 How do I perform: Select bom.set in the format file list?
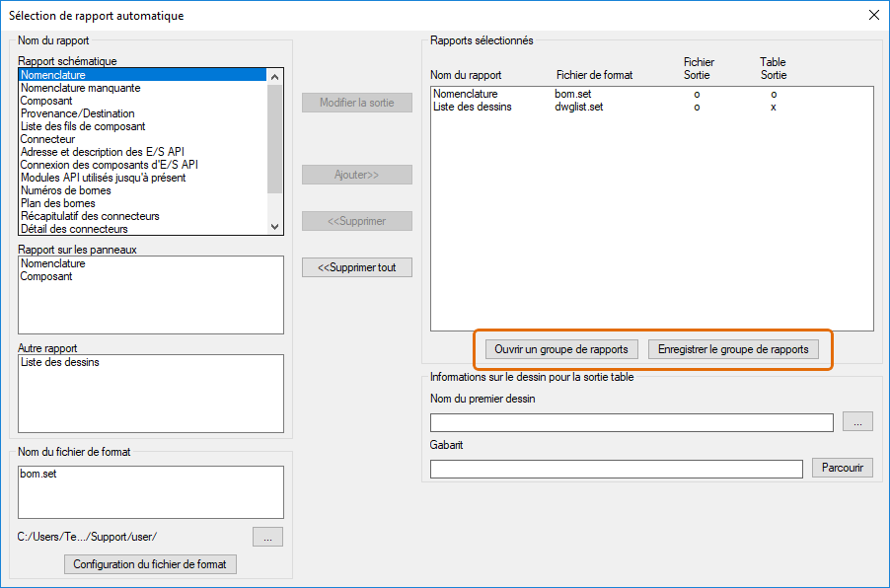[38, 474]
